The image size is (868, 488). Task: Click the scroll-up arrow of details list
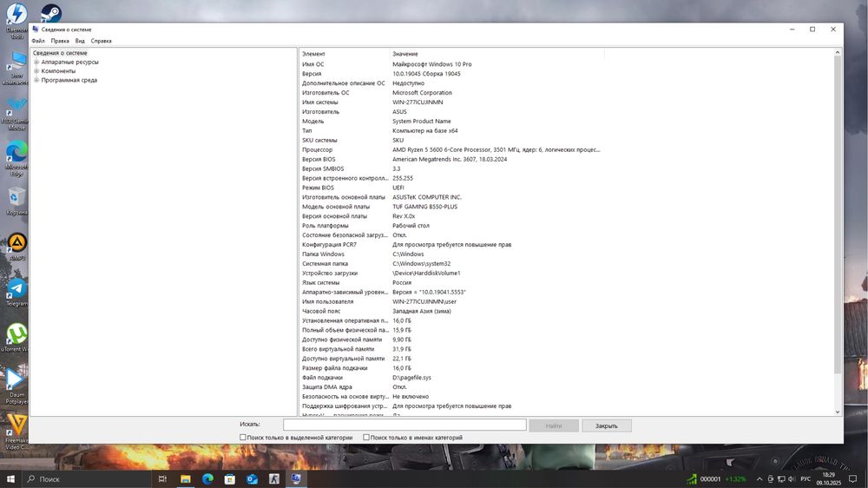click(x=837, y=53)
